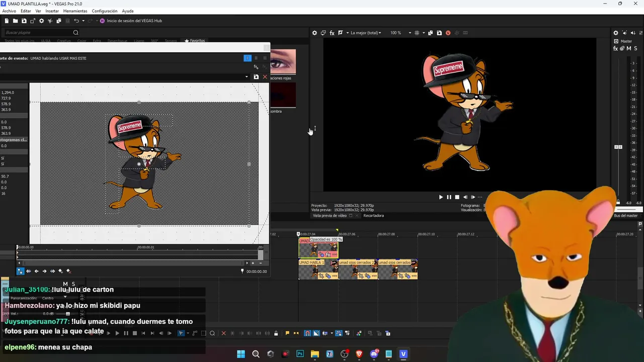Open video output FX in preview toolbar
Viewport: 644px width, 362px height.
point(332,33)
